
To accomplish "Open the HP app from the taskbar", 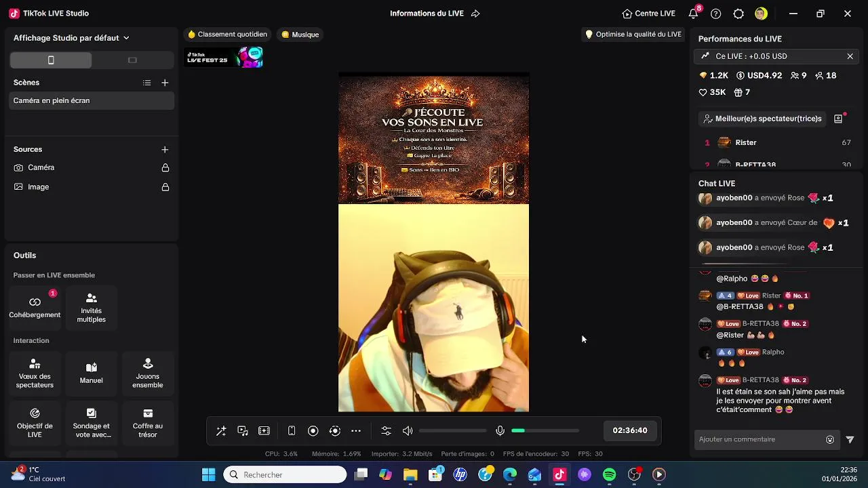I will 460,474.
